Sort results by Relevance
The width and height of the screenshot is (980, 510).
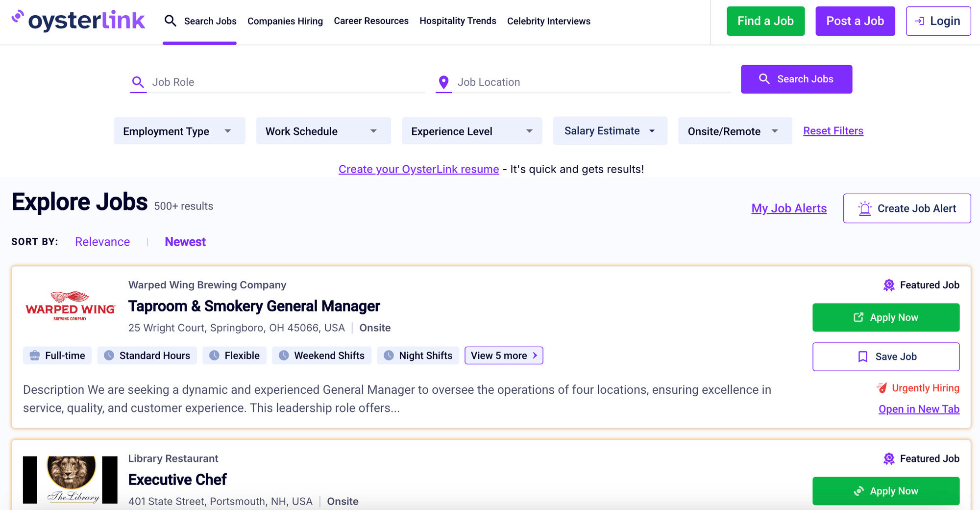coord(102,242)
